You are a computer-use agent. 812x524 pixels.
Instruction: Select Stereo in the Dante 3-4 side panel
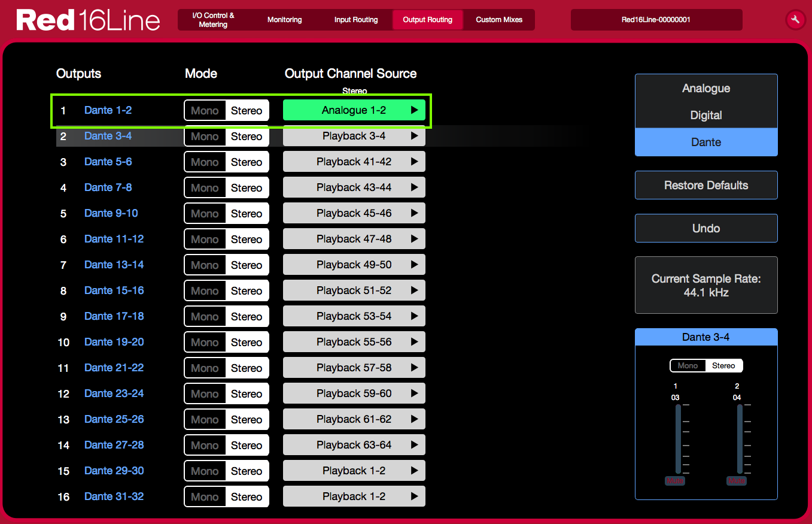point(723,365)
